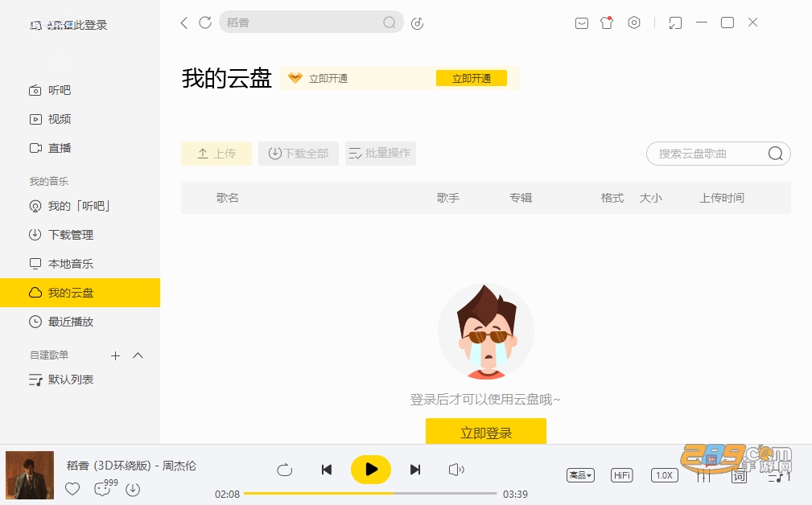Screen dimensions: 812x505
Task: Open 最近播放 recent plays
Action: coord(60,322)
